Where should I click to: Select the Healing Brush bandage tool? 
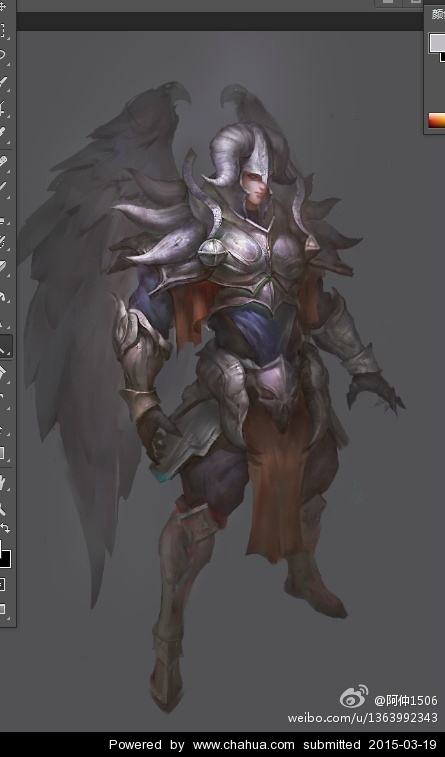tap(3, 162)
